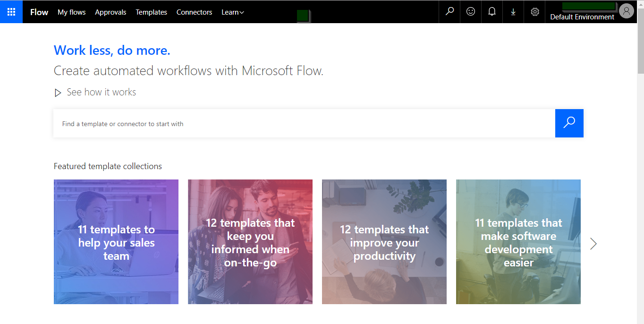Click Work less, do more heading
The image size is (644, 324).
(x=112, y=50)
